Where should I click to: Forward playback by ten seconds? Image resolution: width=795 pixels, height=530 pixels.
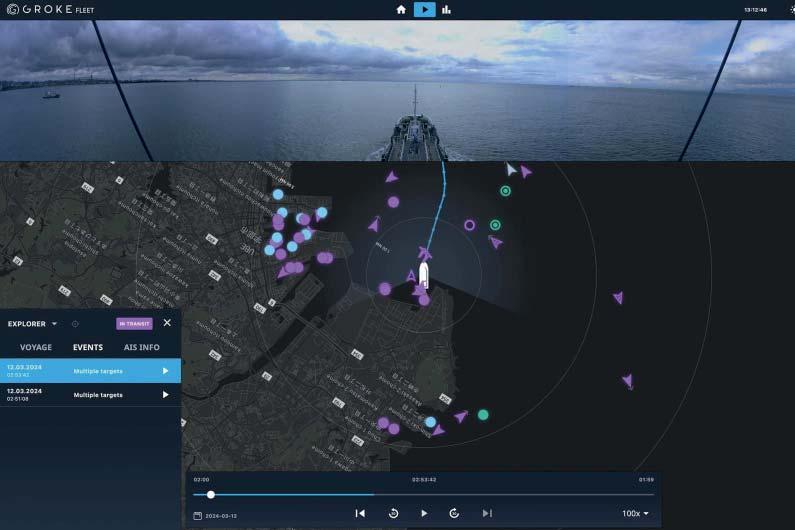tap(454, 513)
